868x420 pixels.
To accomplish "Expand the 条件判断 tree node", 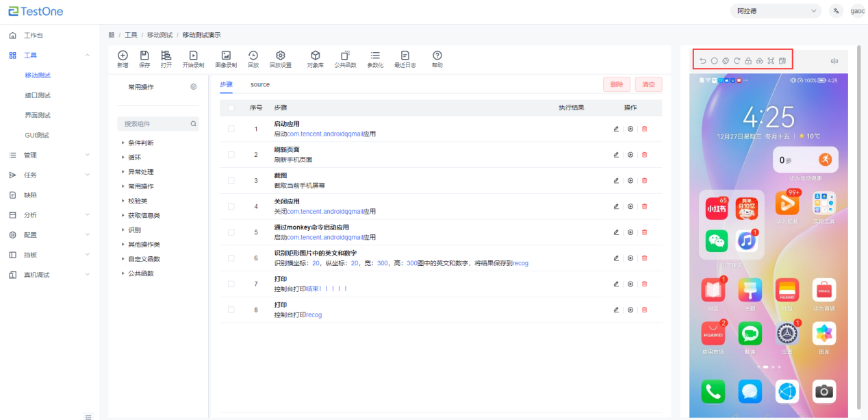I will click(x=123, y=143).
